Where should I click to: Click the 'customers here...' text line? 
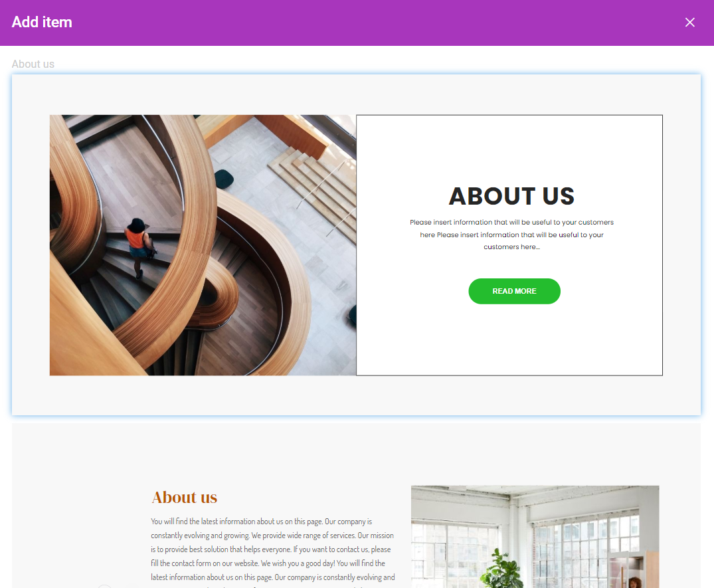pos(511,247)
